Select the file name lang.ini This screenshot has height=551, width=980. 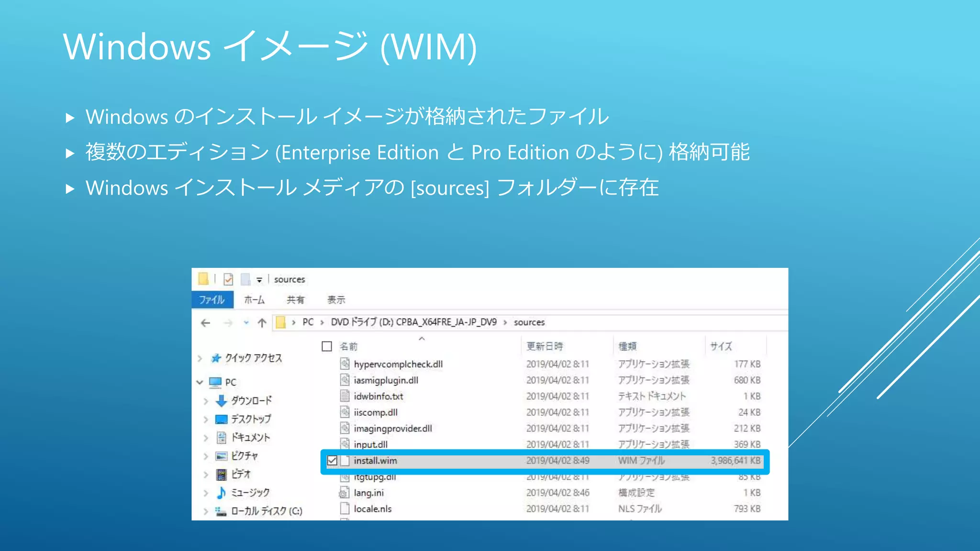368,493
